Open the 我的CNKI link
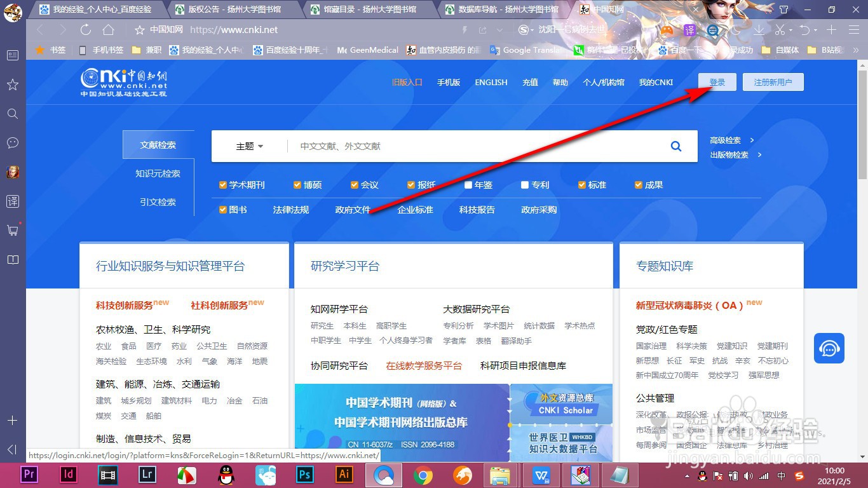This screenshot has height=488, width=868. tap(656, 82)
